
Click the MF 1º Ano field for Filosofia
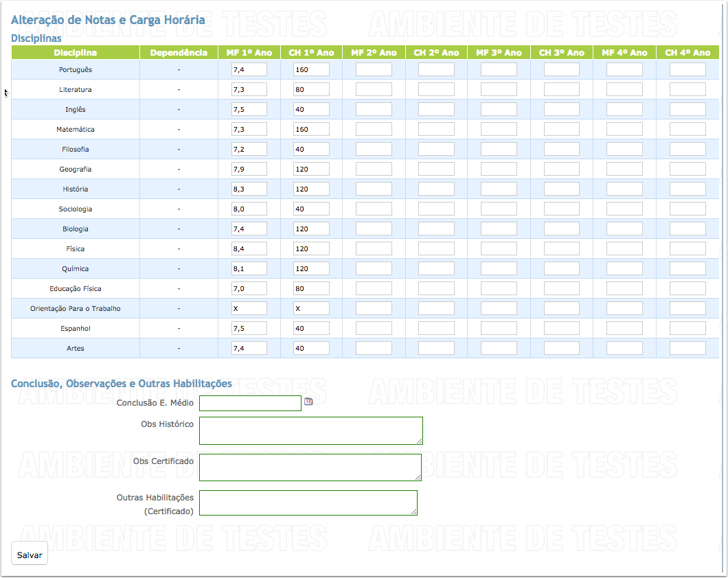click(x=249, y=150)
